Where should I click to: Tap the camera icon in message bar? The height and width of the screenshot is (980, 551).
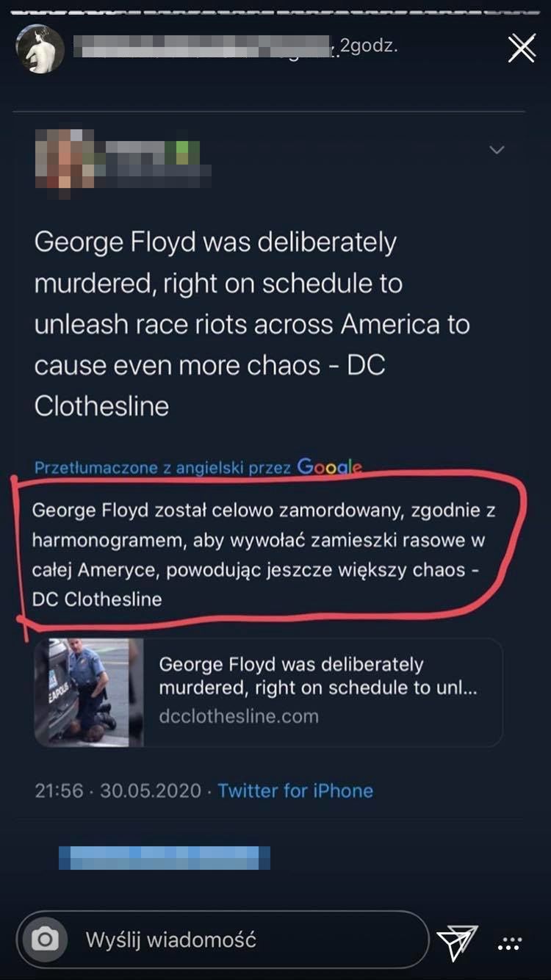point(45,940)
